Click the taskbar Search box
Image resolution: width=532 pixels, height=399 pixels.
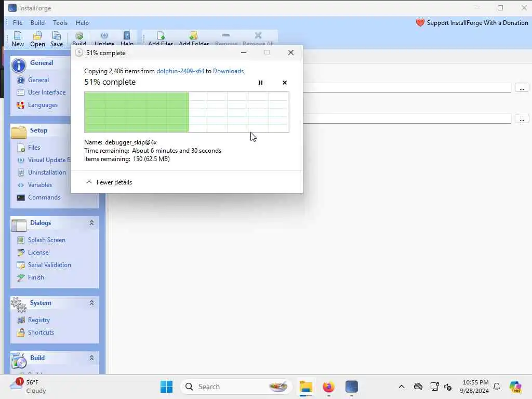pos(236,387)
